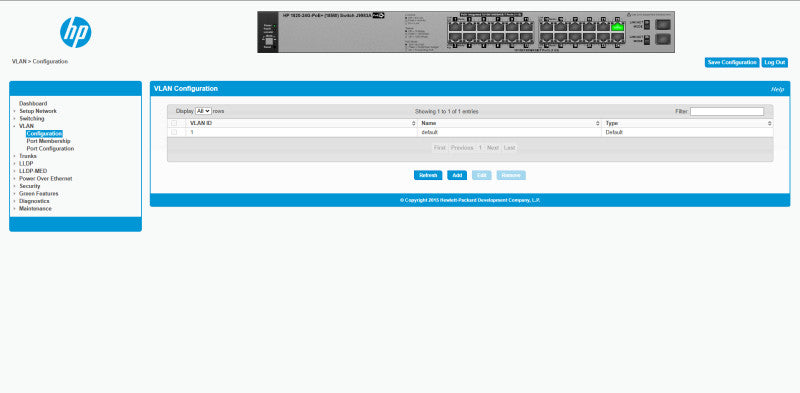Click the copyright footer text

469,200
